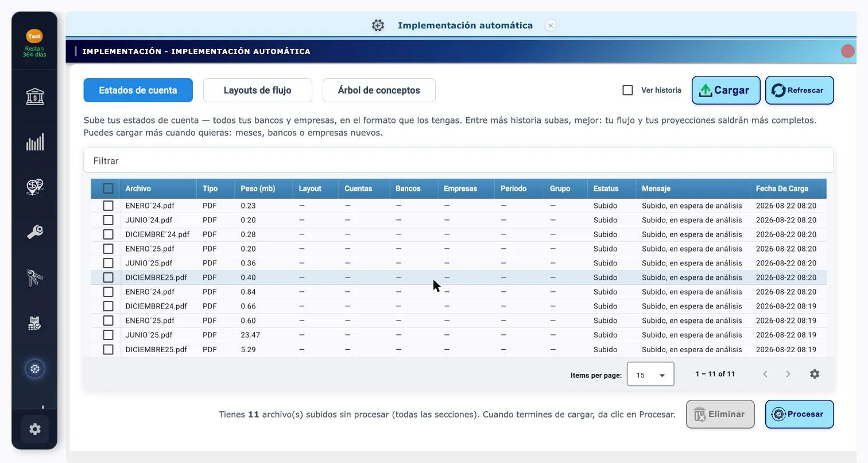Click DICIEMBRE´24.pdf file name
Viewport: 868px width, 463px height.
point(157,234)
